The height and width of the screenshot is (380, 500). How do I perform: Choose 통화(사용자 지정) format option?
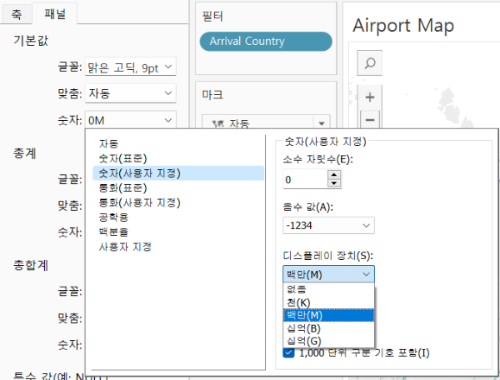(139, 203)
